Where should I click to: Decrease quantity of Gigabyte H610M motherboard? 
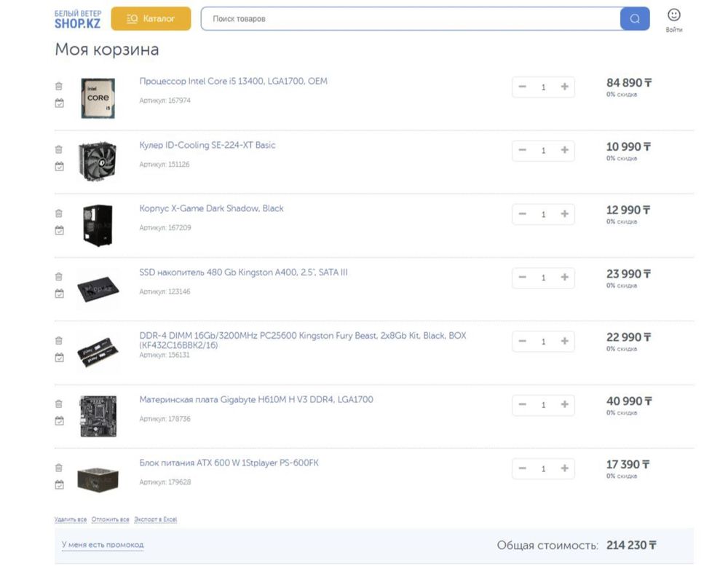click(522, 404)
